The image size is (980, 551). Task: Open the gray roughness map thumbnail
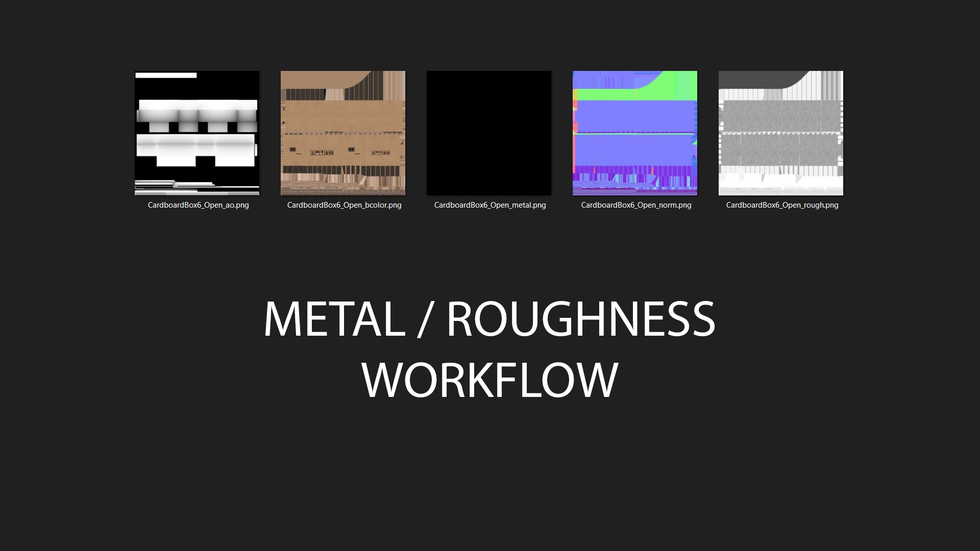point(781,133)
